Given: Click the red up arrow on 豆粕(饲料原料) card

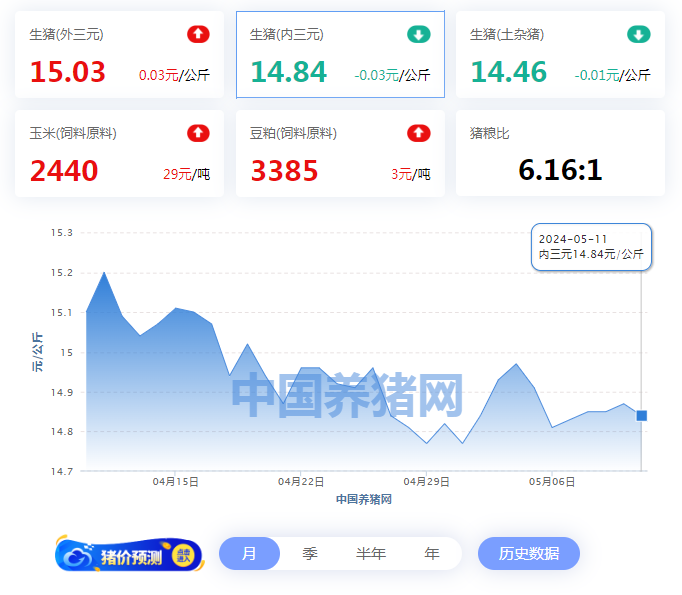Looking at the screenshot, I should (x=419, y=133).
